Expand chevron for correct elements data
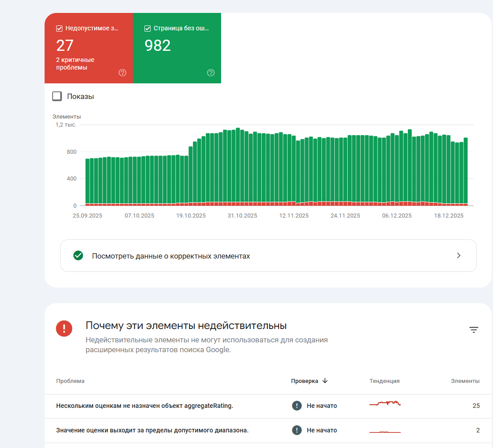The width and height of the screenshot is (493, 448). click(459, 255)
